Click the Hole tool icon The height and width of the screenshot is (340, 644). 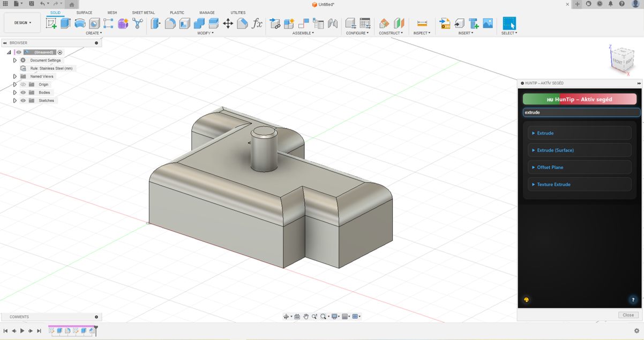tap(94, 23)
